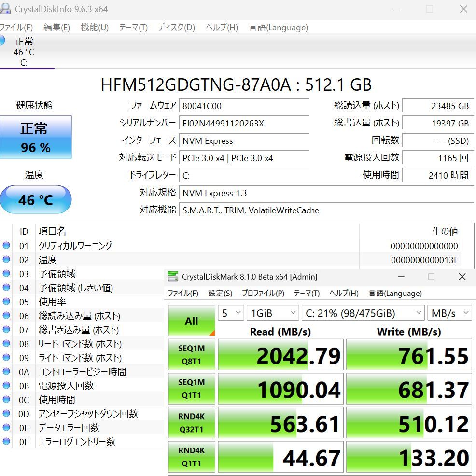Click RND4K Q1T1 write result 133.20
Screen dimensions: 476x476
(x=409, y=457)
